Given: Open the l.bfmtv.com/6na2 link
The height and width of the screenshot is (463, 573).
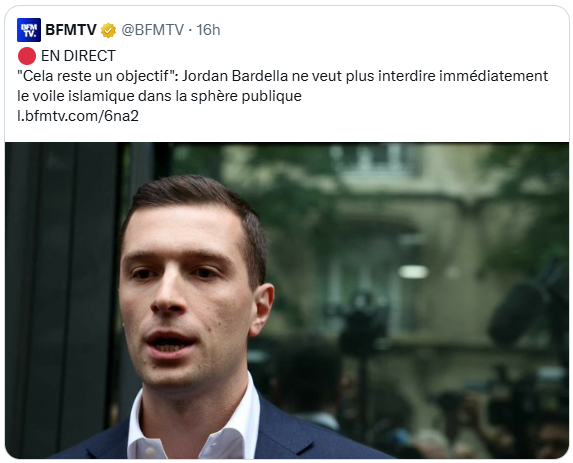Looking at the screenshot, I should coord(78,116).
